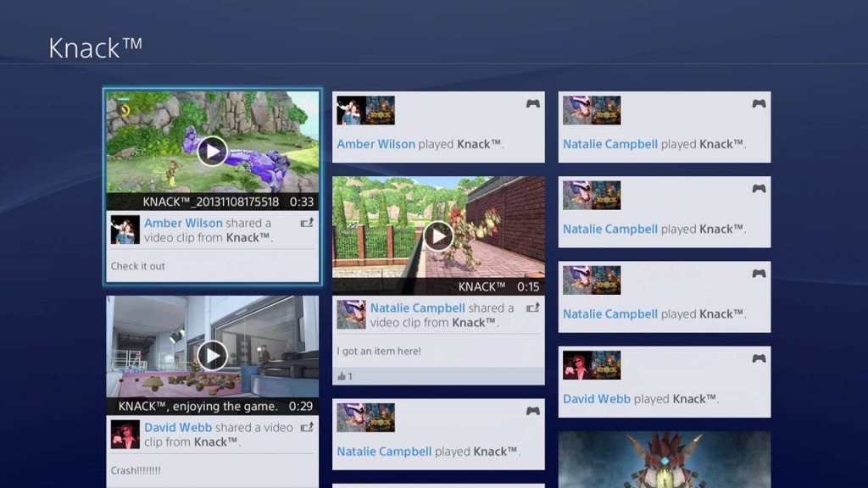Viewport: 868px width, 488px height.
Task: Click the controller icon on Natalie Campbell's topmost post
Action: click(759, 103)
